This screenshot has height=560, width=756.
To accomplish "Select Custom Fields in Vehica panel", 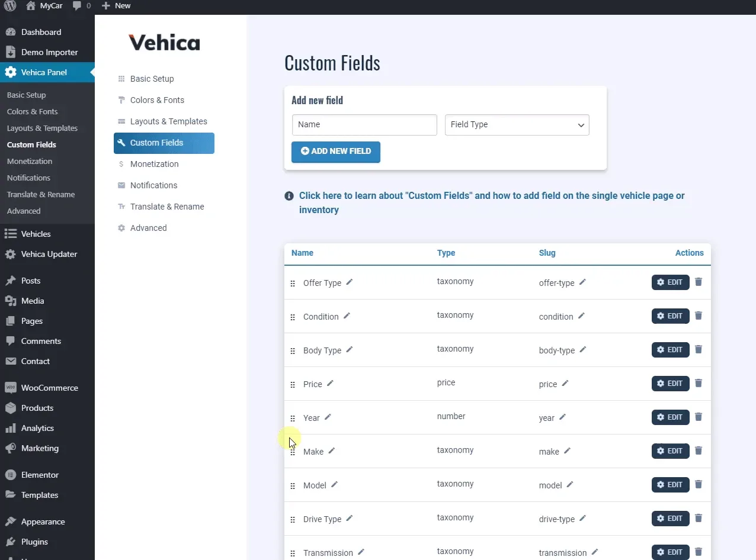I will click(164, 143).
